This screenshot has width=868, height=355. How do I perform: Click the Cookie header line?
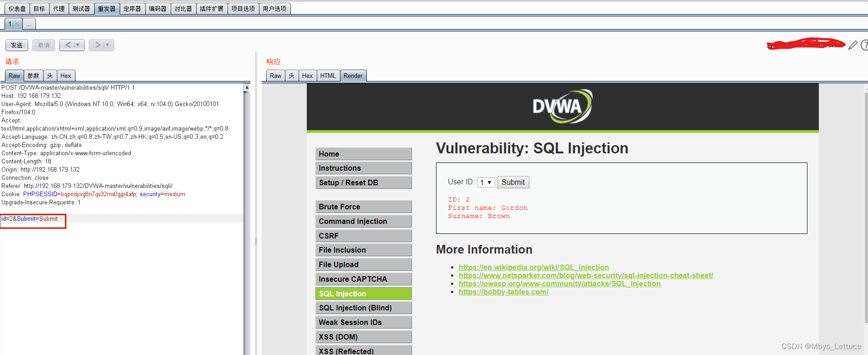[x=93, y=194]
